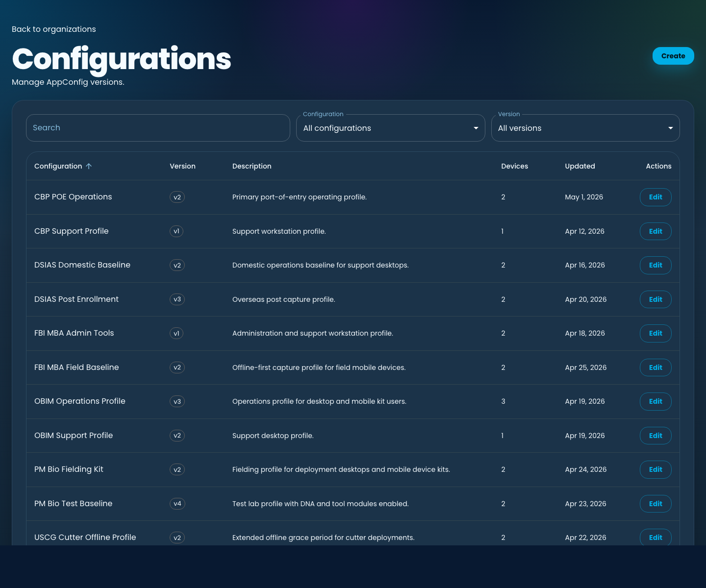This screenshot has height=588, width=706.
Task: Click v3 badge for DSIAS Post Enrollment
Action: [x=177, y=299]
